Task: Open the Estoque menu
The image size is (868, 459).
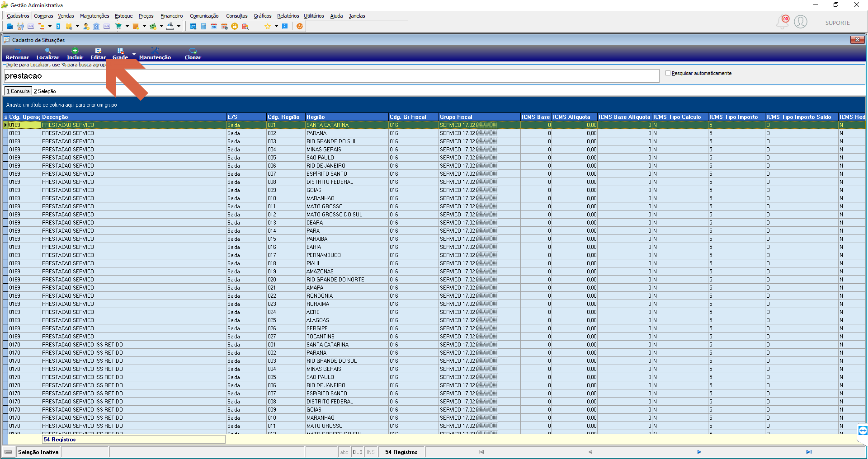Action: [x=123, y=16]
